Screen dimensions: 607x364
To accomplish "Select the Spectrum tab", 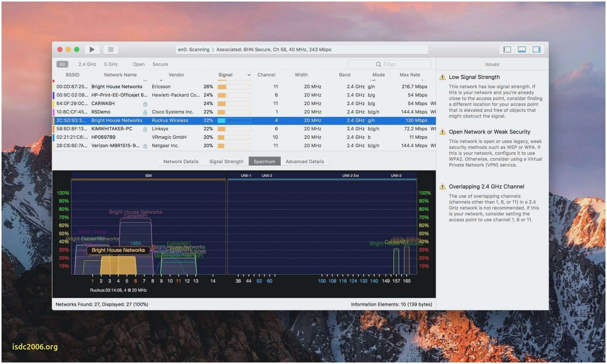I will [264, 161].
